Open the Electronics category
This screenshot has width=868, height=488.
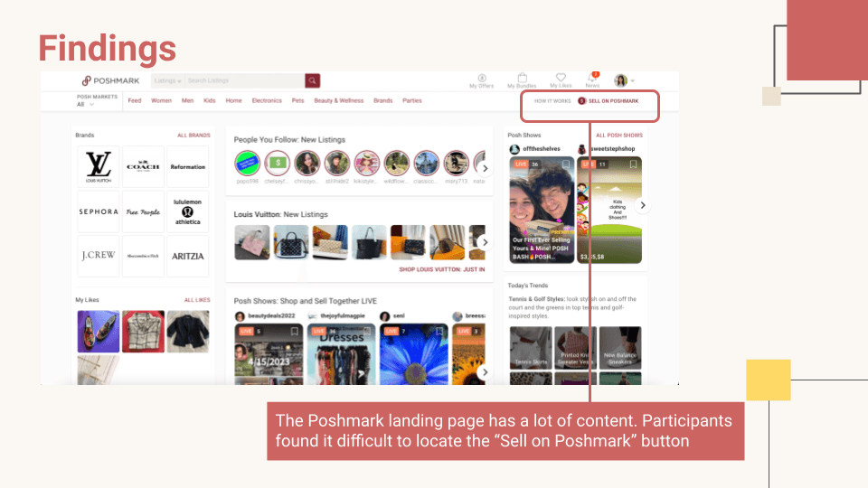pyautogui.click(x=267, y=100)
